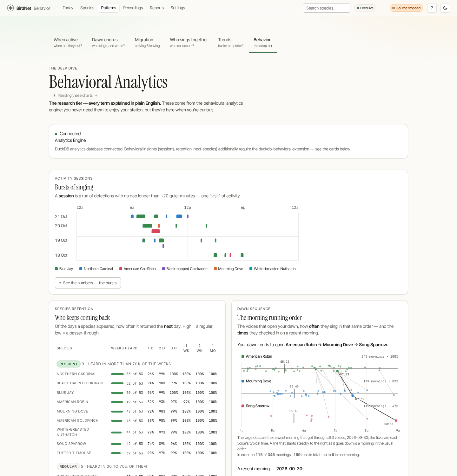The width and height of the screenshot is (457, 476).
Task: Switch to the Dawn chorus tab
Action: [x=108, y=43]
